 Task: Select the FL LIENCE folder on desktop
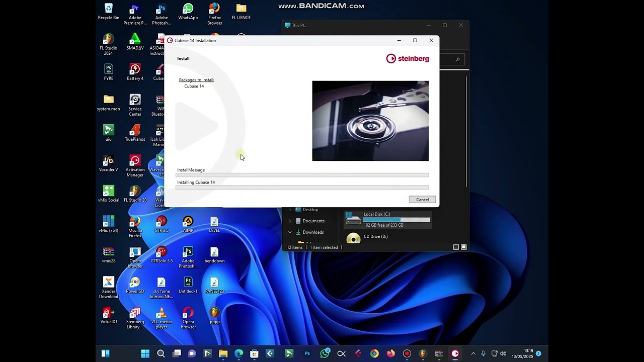[x=241, y=12]
